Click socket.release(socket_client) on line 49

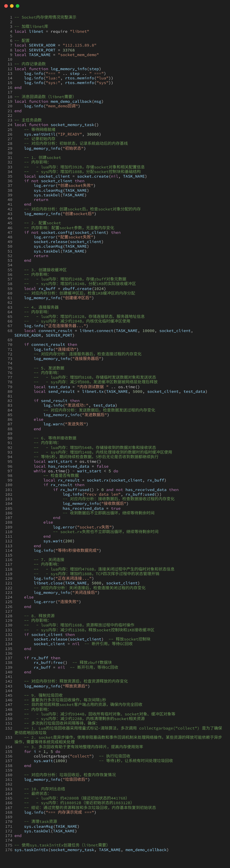click(69, 242)
